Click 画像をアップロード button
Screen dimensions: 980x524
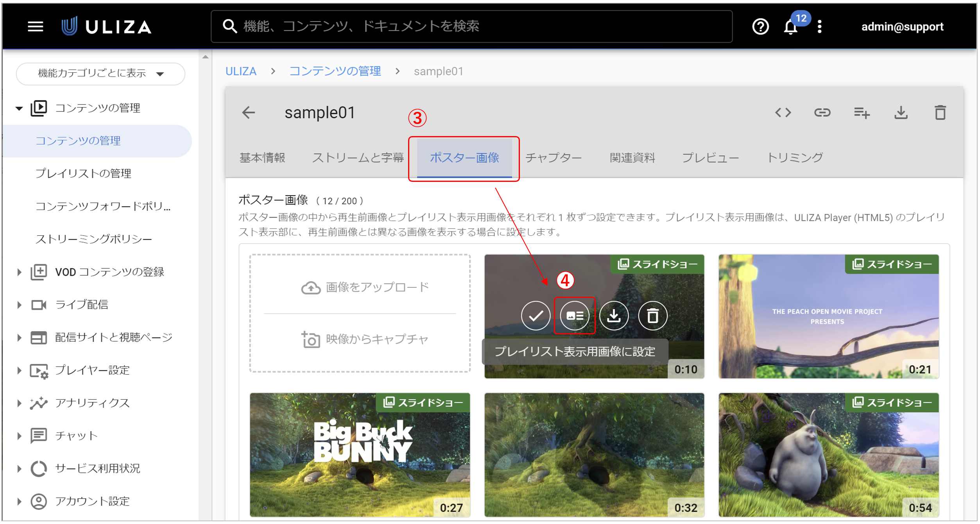365,287
